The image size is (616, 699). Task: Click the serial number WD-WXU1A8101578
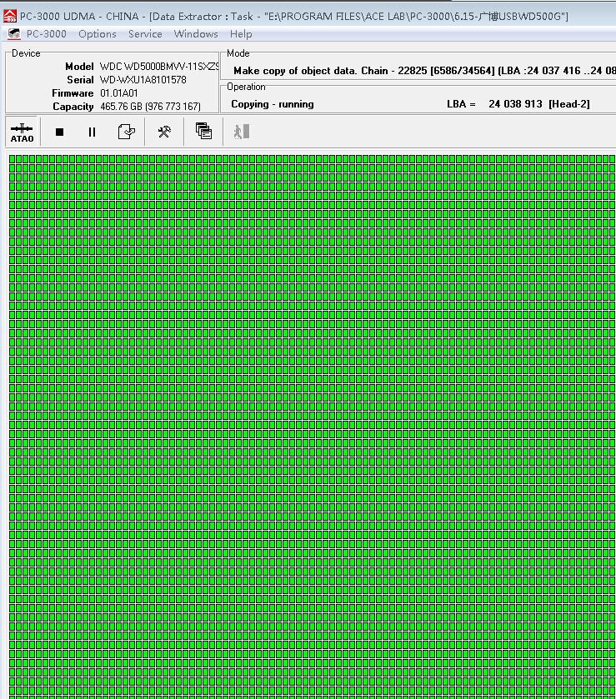coord(143,80)
